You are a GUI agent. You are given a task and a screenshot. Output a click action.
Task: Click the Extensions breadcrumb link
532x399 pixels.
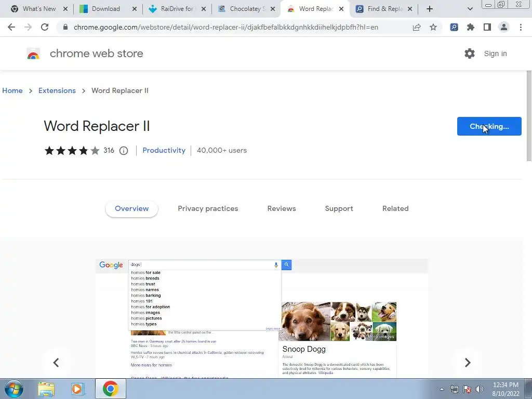click(57, 90)
